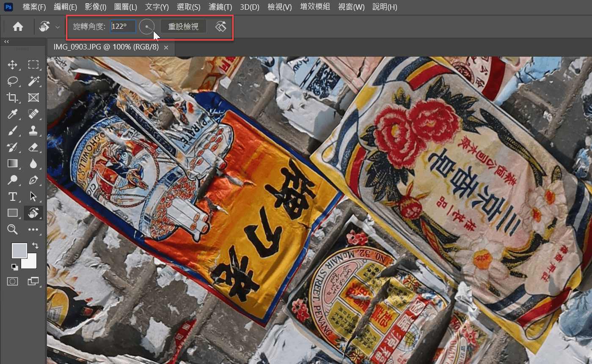Select the Blur tool
Viewport: 592px width, 364px height.
33,164
